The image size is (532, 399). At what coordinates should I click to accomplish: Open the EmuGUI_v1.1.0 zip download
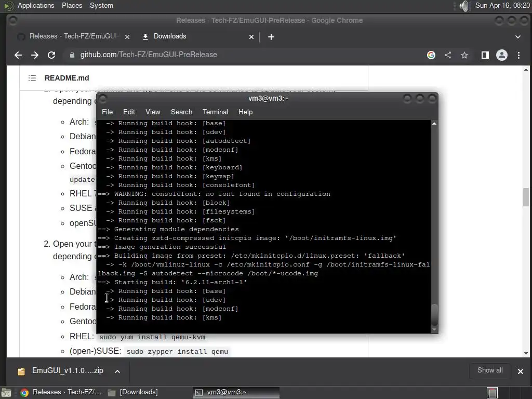(60, 371)
